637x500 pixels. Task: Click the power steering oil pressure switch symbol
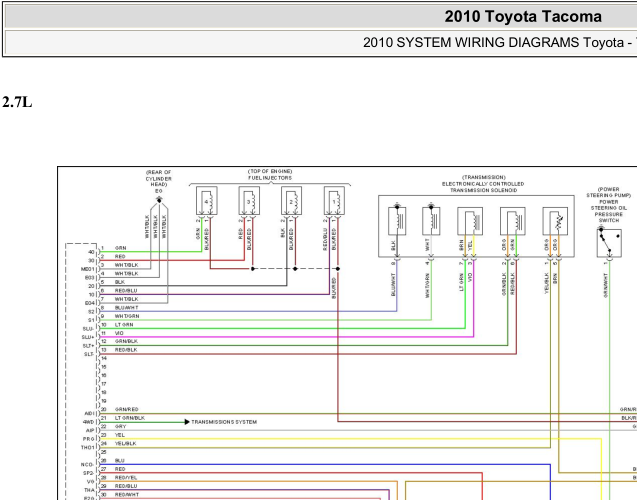point(609,243)
